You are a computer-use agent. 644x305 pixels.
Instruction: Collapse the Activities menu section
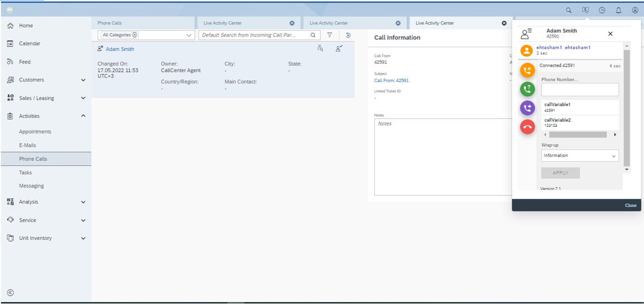tap(83, 116)
